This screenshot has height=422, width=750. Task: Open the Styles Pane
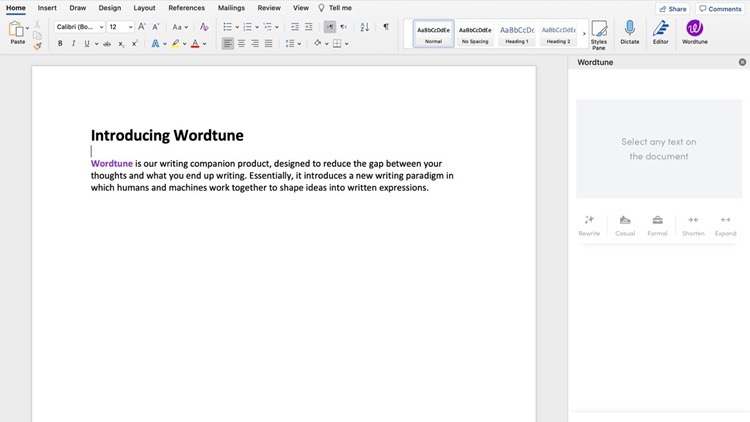(x=599, y=34)
